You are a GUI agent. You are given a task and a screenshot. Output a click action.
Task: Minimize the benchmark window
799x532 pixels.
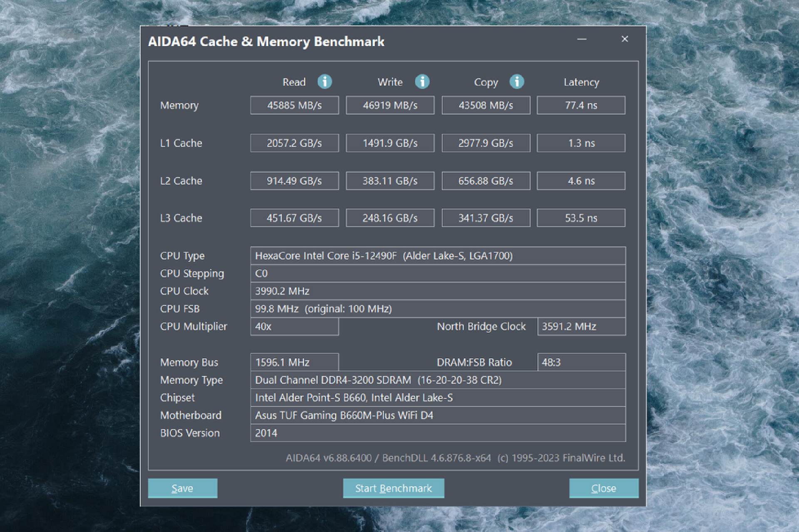[582, 39]
